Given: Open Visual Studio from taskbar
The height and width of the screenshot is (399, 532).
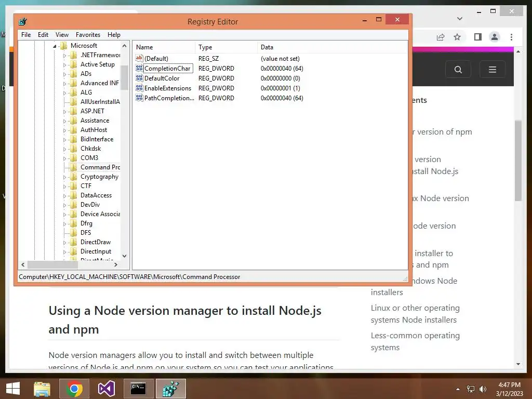Looking at the screenshot, I should click(x=106, y=389).
